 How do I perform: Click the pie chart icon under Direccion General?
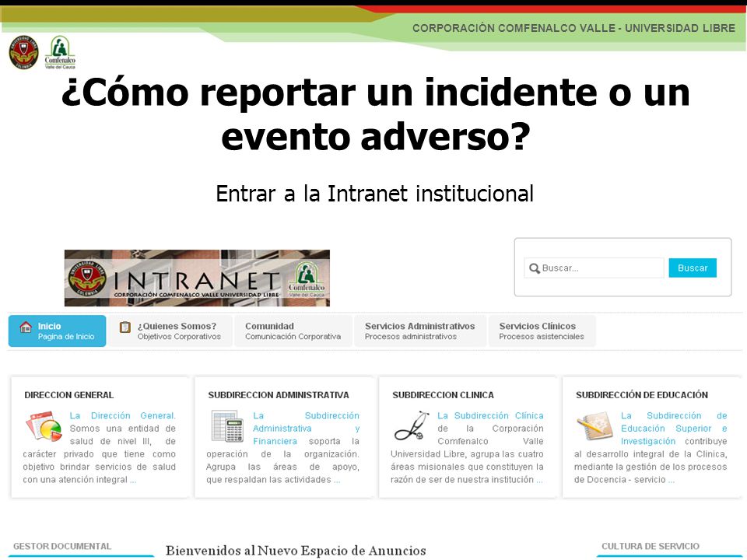tap(44, 426)
